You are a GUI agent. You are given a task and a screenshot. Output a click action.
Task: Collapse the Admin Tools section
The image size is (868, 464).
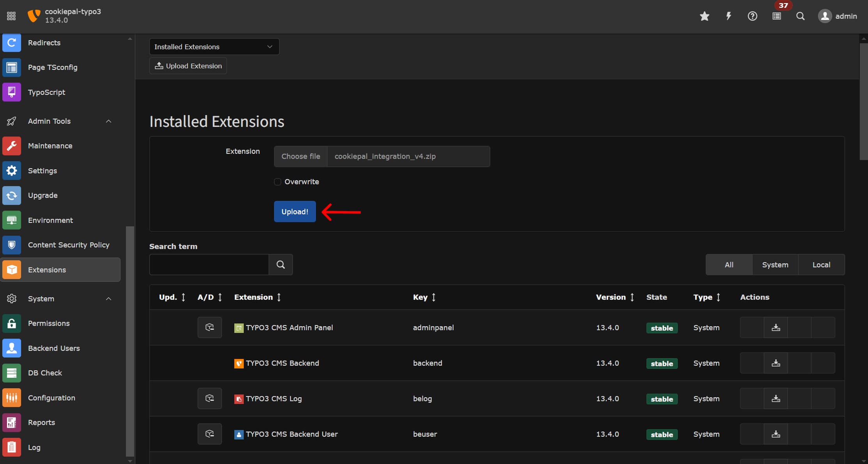point(108,121)
